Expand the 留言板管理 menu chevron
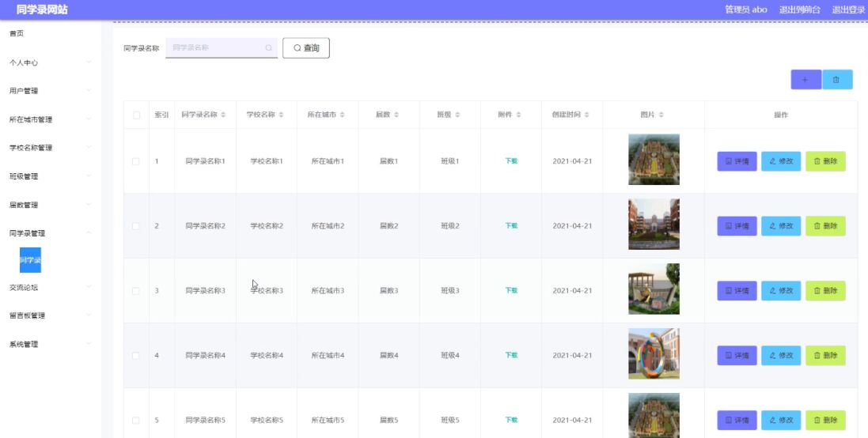 (x=89, y=315)
